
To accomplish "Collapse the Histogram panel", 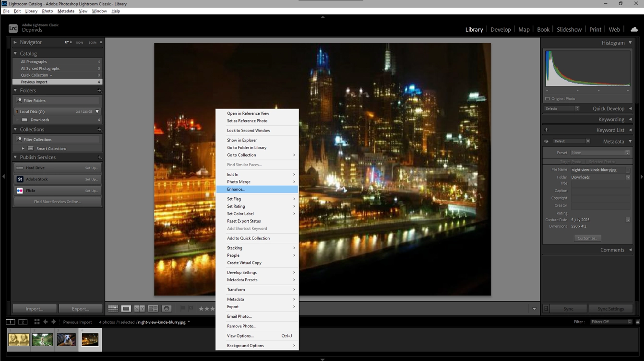I will [x=630, y=43].
